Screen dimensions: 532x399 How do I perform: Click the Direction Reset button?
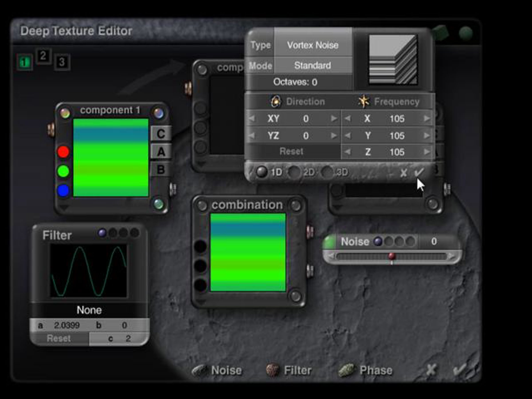291,152
